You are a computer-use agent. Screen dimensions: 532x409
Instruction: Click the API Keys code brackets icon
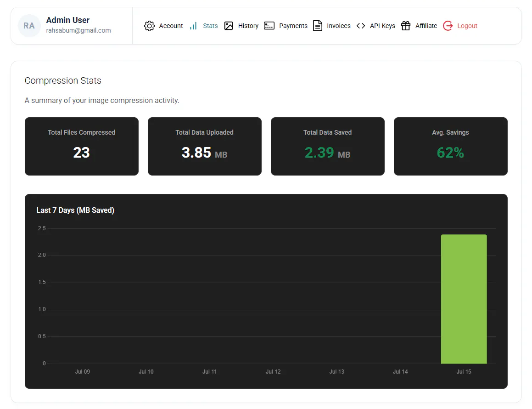tap(361, 26)
